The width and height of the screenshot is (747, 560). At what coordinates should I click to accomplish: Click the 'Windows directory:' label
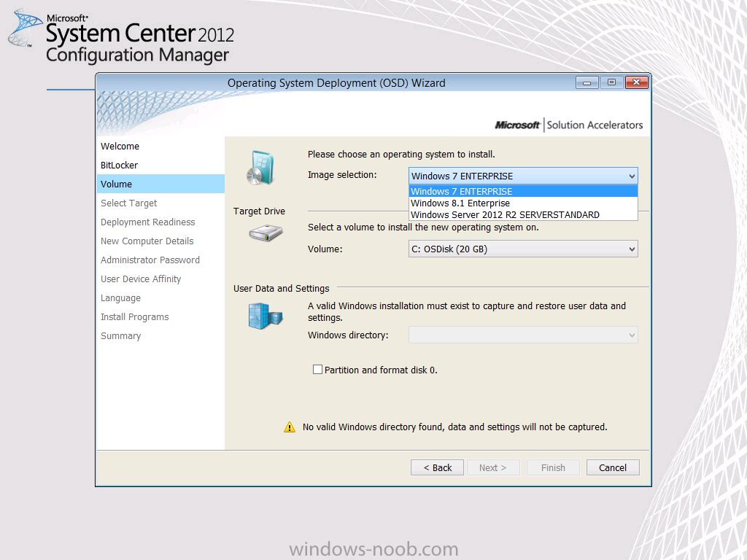coord(348,335)
